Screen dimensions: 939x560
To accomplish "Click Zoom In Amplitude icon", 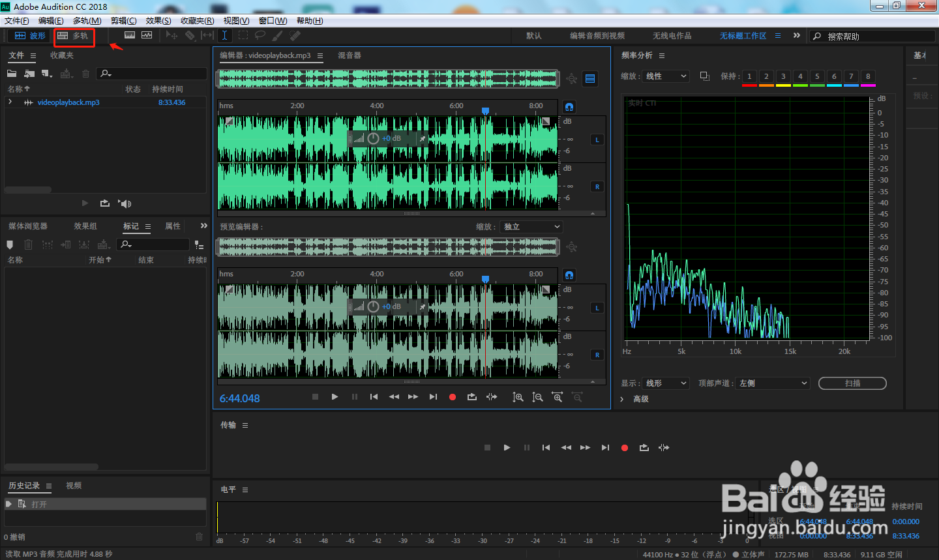I will (x=518, y=397).
